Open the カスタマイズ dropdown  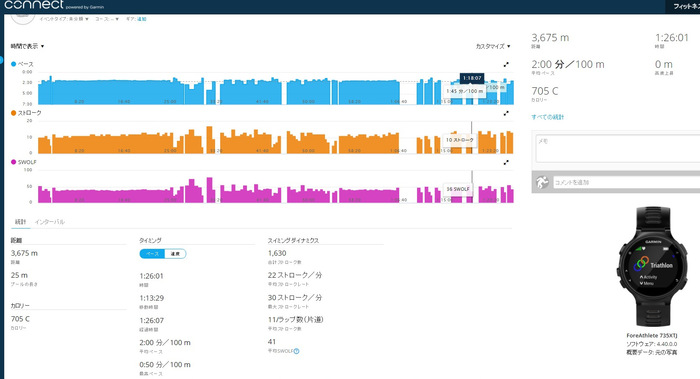click(x=493, y=46)
